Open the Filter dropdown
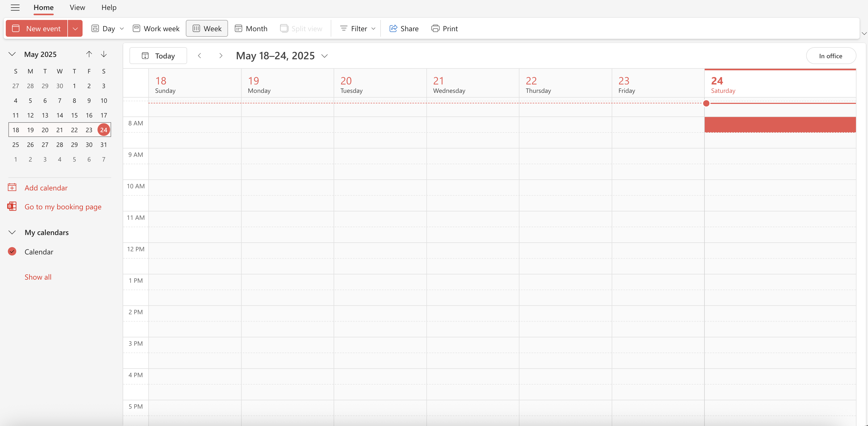 pos(357,28)
